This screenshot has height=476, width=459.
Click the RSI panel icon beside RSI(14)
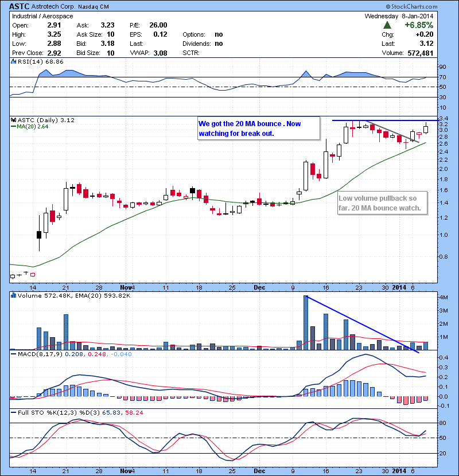(x=13, y=61)
